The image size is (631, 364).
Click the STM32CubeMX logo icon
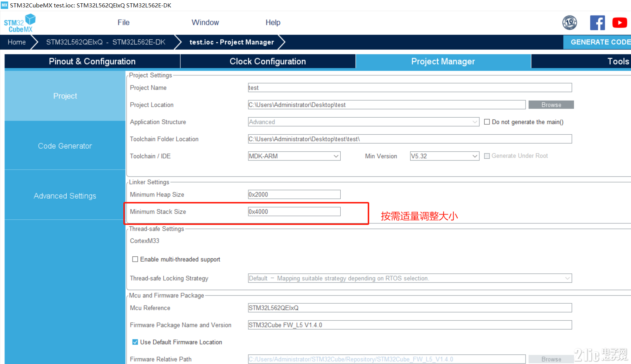(x=20, y=23)
